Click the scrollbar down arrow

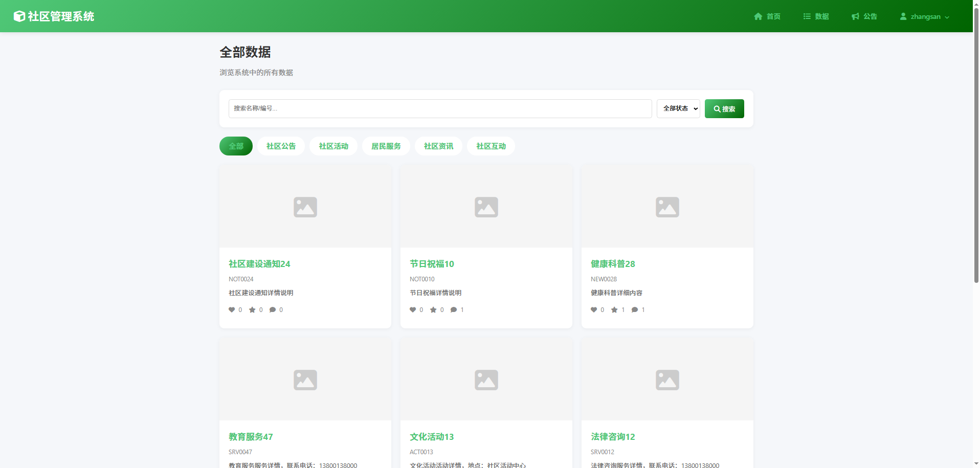click(x=976, y=464)
